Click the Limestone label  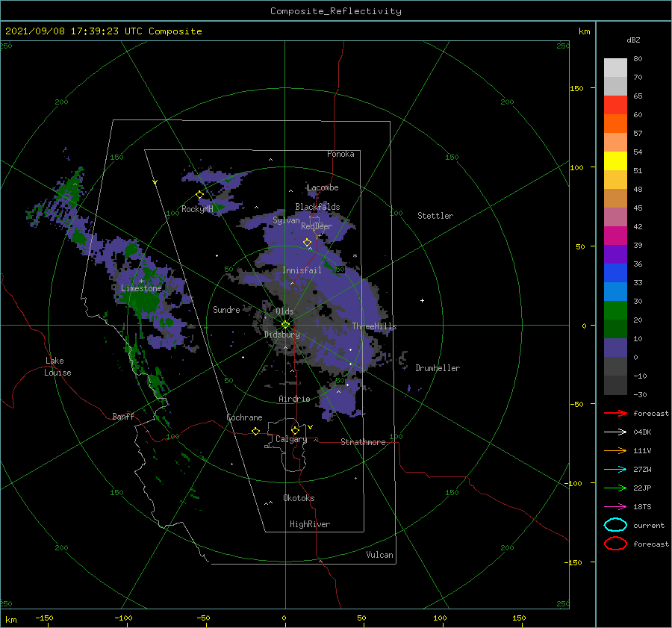141,288
